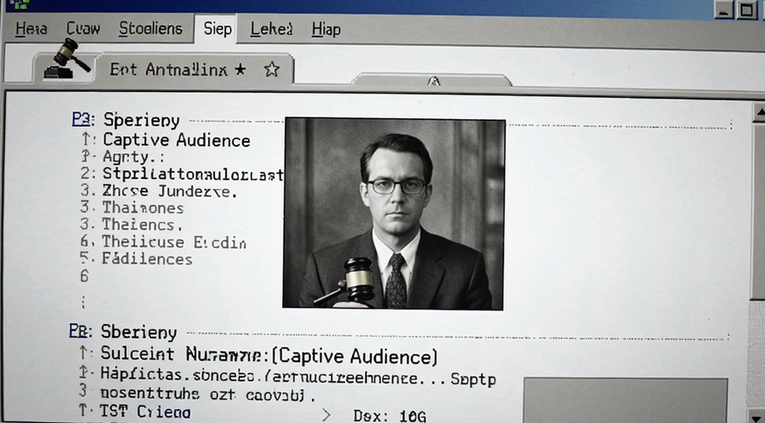Click the Dex: 10G value

(x=389, y=416)
